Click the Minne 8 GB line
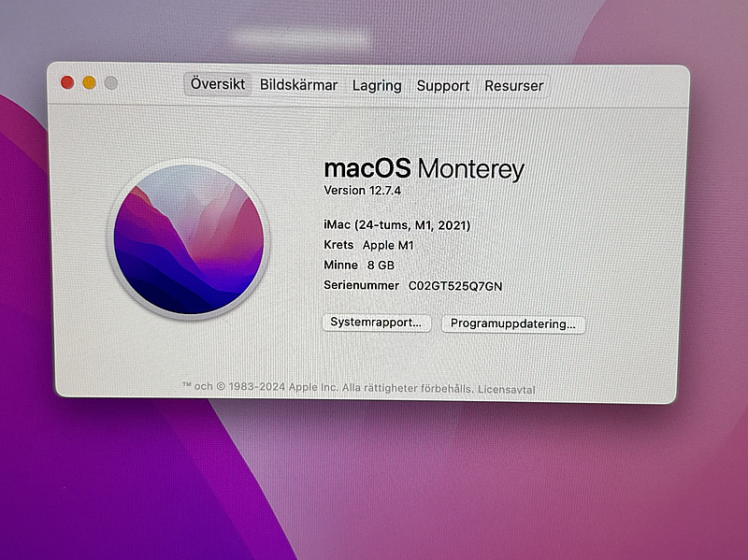Screen dimensions: 748x560 pos(359,266)
